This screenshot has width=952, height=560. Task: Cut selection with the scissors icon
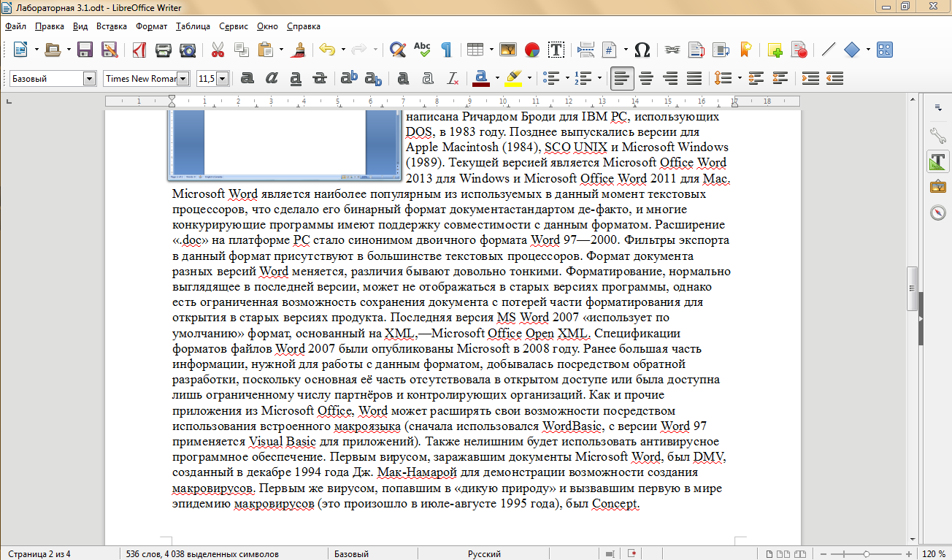pyautogui.click(x=217, y=50)
